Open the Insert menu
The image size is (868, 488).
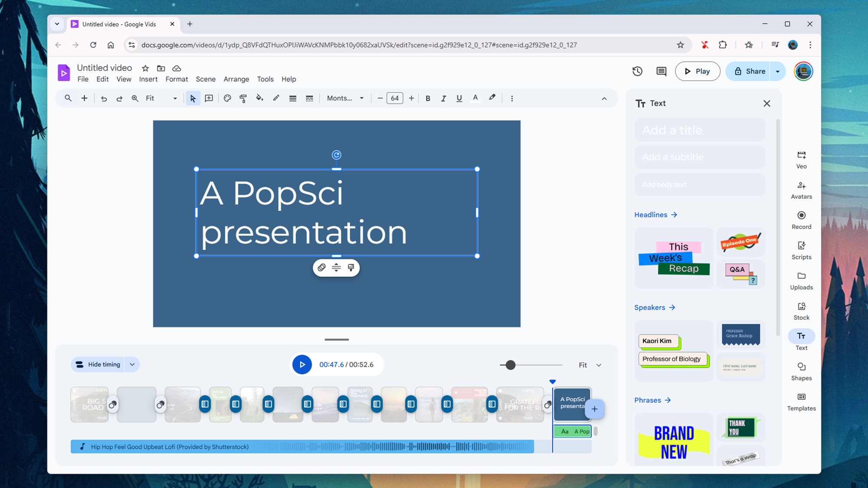point(148,79)
